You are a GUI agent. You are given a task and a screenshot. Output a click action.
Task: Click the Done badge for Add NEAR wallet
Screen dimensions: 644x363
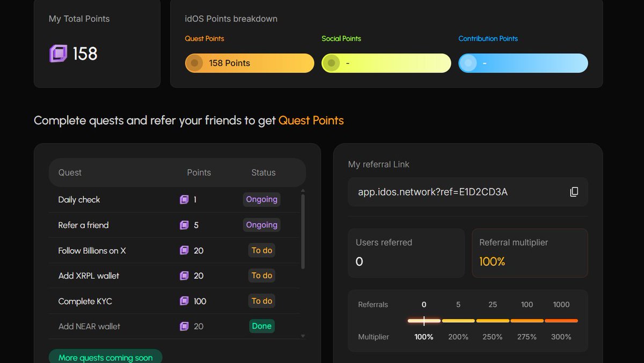click(262, 326)
